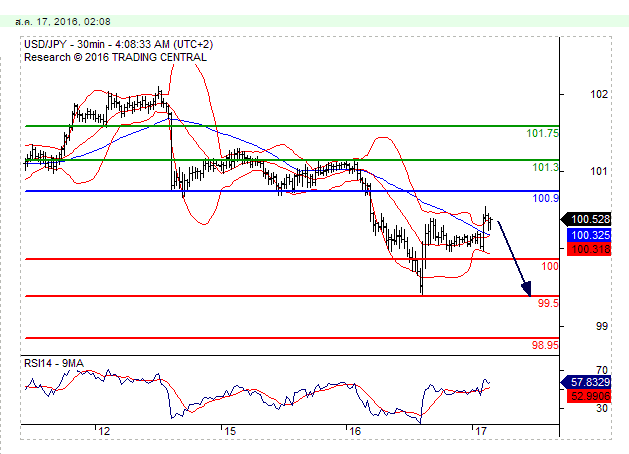Screen dimensions: 629x454
Task: Click the 101 price axis label
Action: 599,171
